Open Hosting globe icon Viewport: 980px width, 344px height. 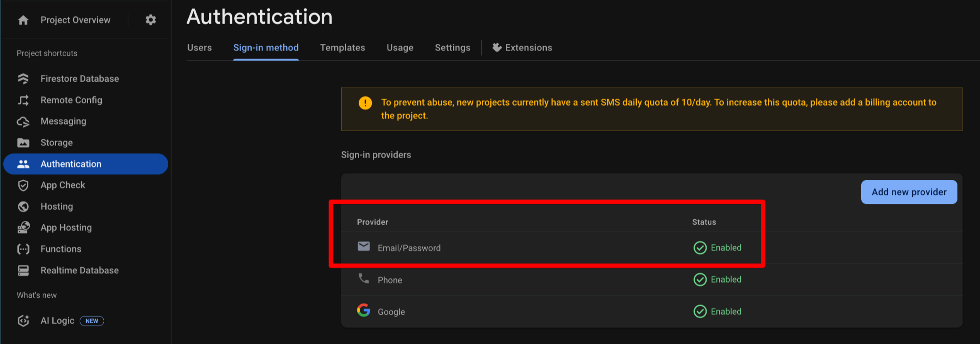point(23,206)
